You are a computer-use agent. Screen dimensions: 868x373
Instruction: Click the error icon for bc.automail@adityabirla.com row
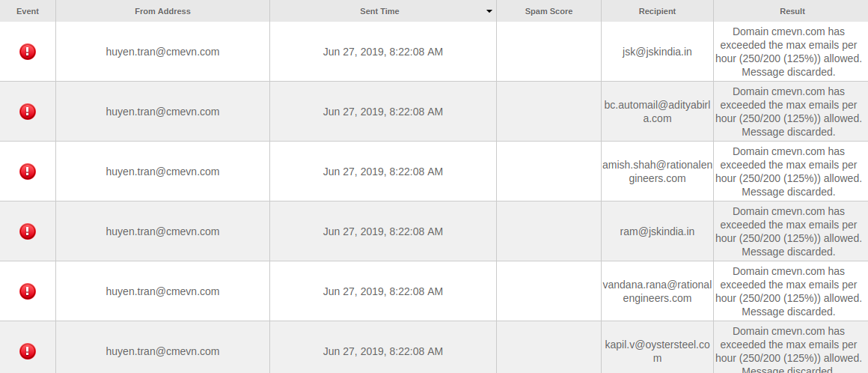pyautogui.click(x=28, y=112)
